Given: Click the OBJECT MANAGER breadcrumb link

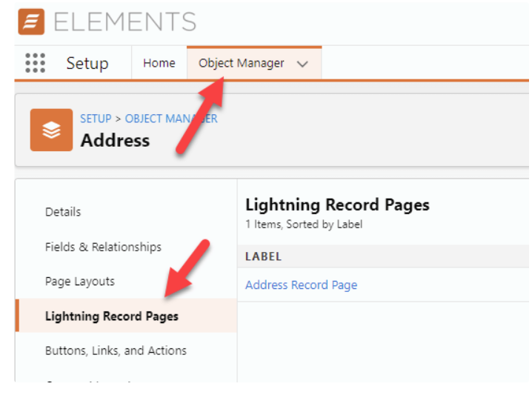Looking at the screenshot, I should click(171, 119).
